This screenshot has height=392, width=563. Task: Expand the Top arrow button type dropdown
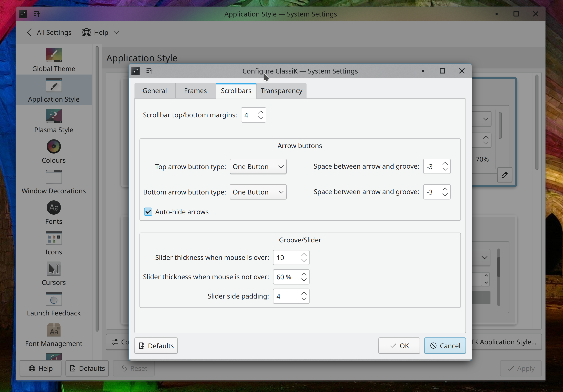click(x=258, y=167)
